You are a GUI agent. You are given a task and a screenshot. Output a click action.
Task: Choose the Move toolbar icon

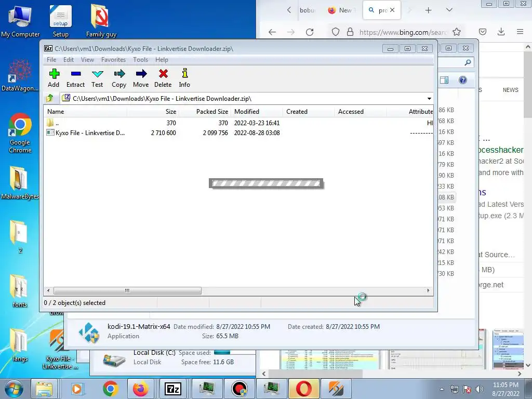tap(141, 78)
